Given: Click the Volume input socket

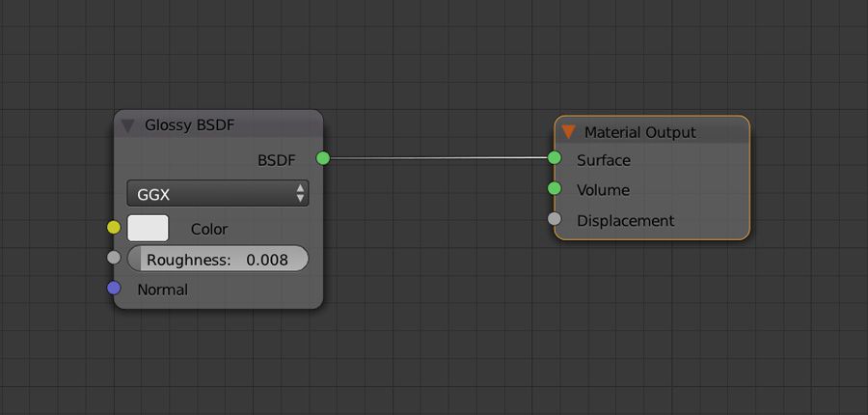Looking at the screenshot, I should [555, 188].
